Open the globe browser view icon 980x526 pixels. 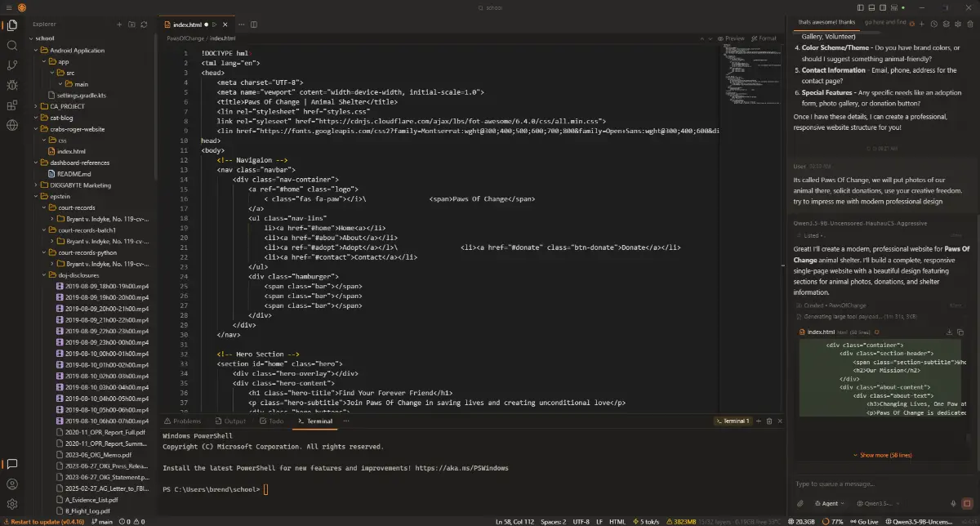tap(11, 125)
